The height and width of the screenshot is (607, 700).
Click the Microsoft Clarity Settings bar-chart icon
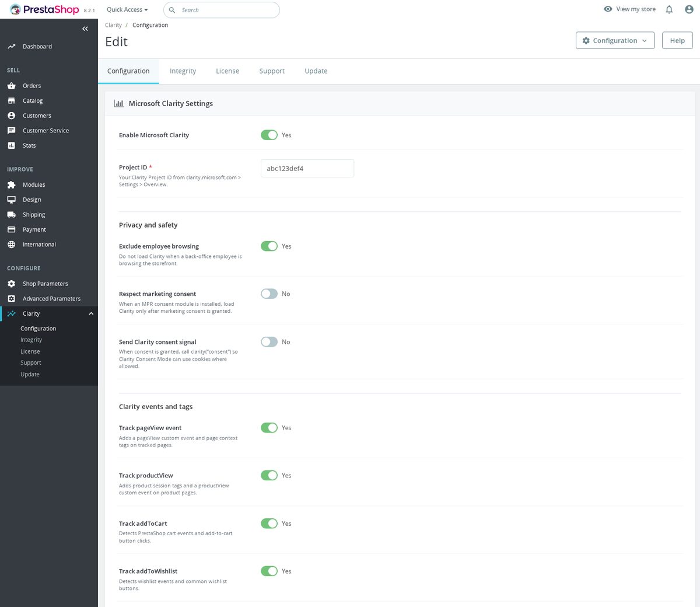[118, 103]
